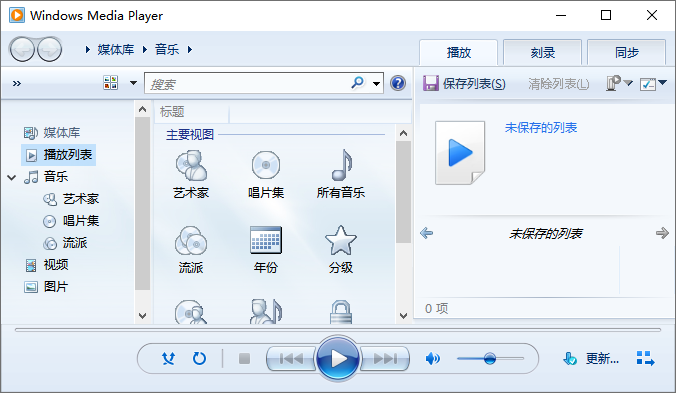This screenshot has height=393, width=676.
Task: Open the 唱片集 disc icon in 主要视图
Action: pyautogui.click(x=266, y=165)
